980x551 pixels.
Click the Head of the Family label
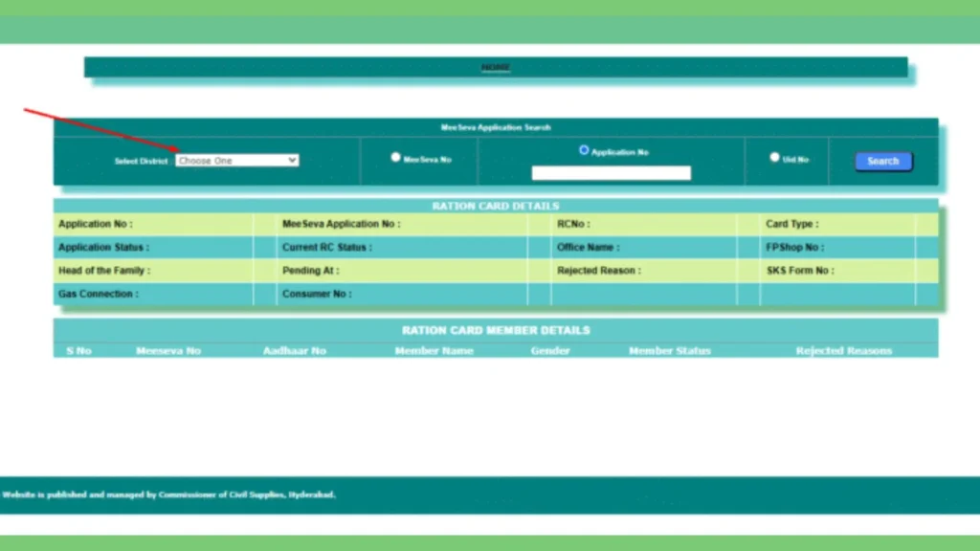(x=104, y=271)
